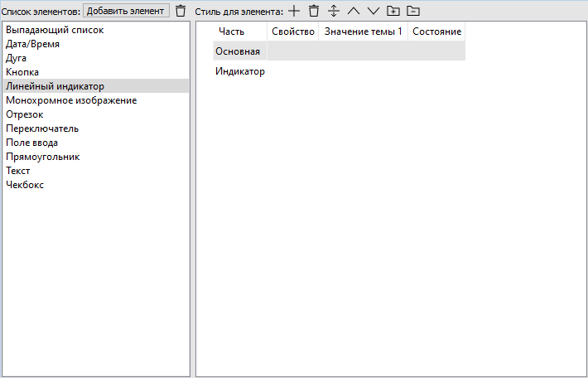Select the Переключатель element
This screenshot has height=378, width=588.
(x=42, y=128)
